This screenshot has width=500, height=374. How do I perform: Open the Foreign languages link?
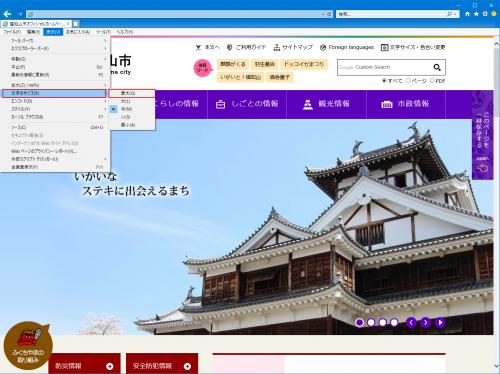[x=347, y=47]
